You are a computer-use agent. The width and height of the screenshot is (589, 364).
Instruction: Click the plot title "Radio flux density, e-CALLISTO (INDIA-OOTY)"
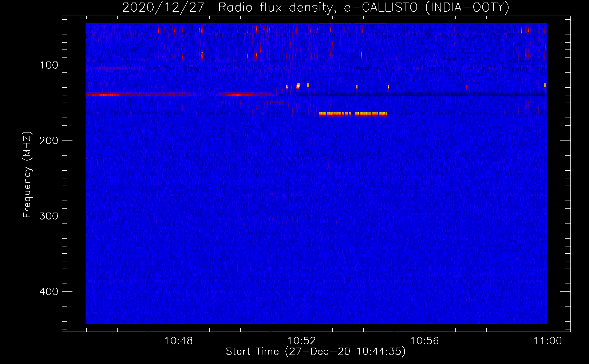pos(364,7)
